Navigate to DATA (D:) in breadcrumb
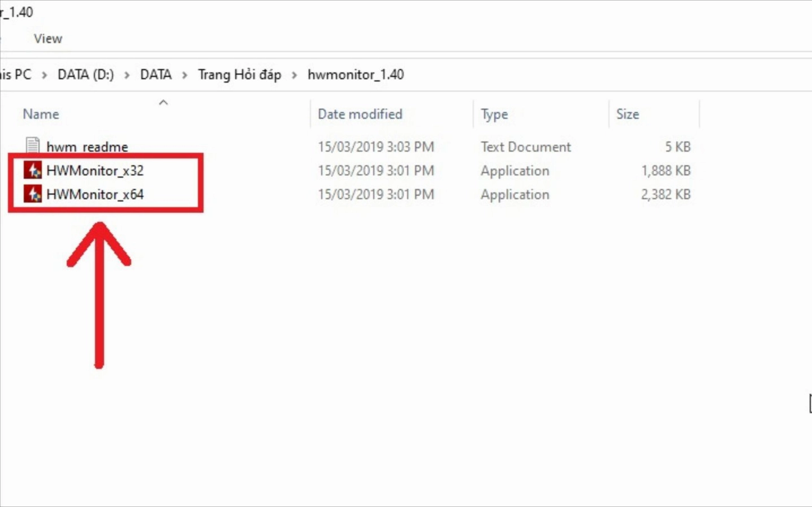The height and width of the screenshot is (507, 812). [x=85, y=75]
